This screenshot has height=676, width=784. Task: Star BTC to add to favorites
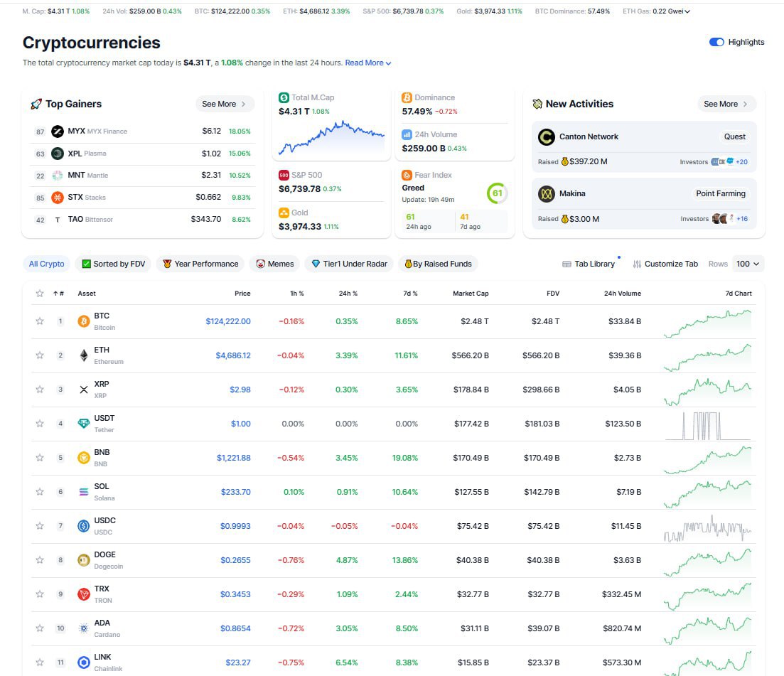click(40, 321)
